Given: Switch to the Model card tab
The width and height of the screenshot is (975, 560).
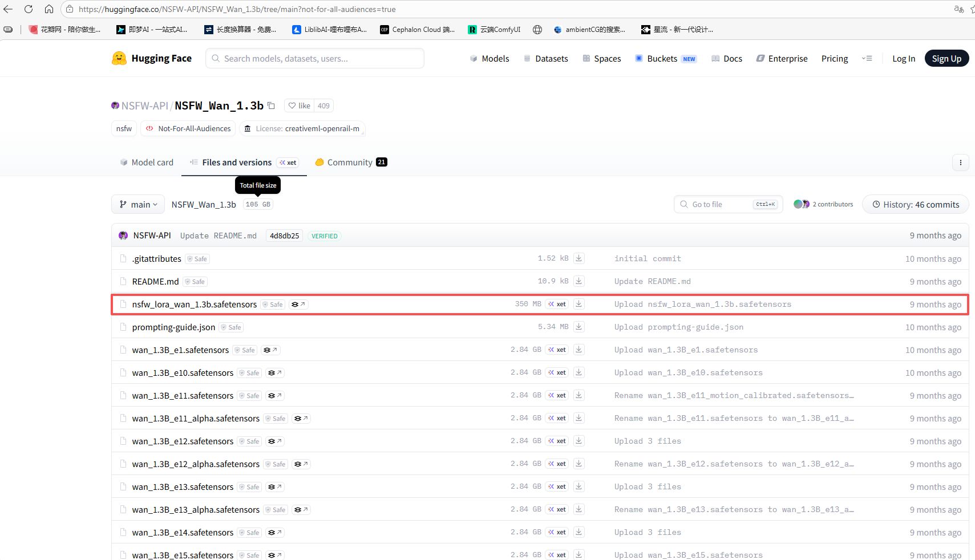Looking at the screenshot, I should pyautogui.click(x=147, y=163).
